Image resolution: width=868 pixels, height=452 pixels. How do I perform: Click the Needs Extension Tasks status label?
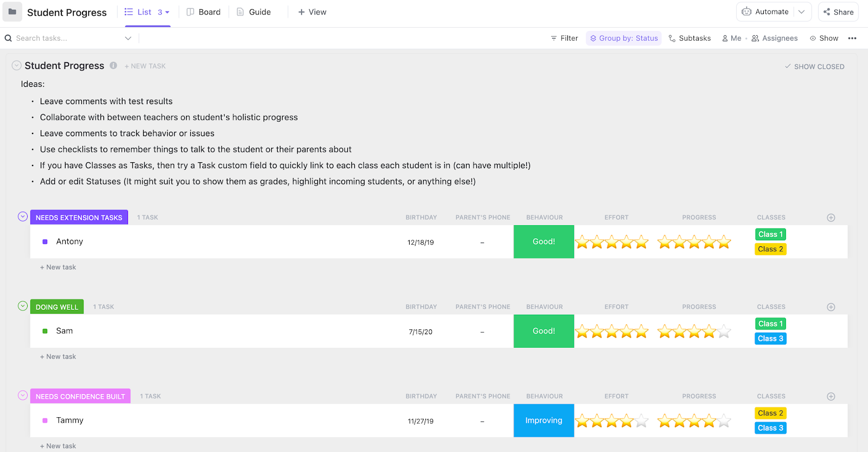pyautogui.click(x=79, y=218)
